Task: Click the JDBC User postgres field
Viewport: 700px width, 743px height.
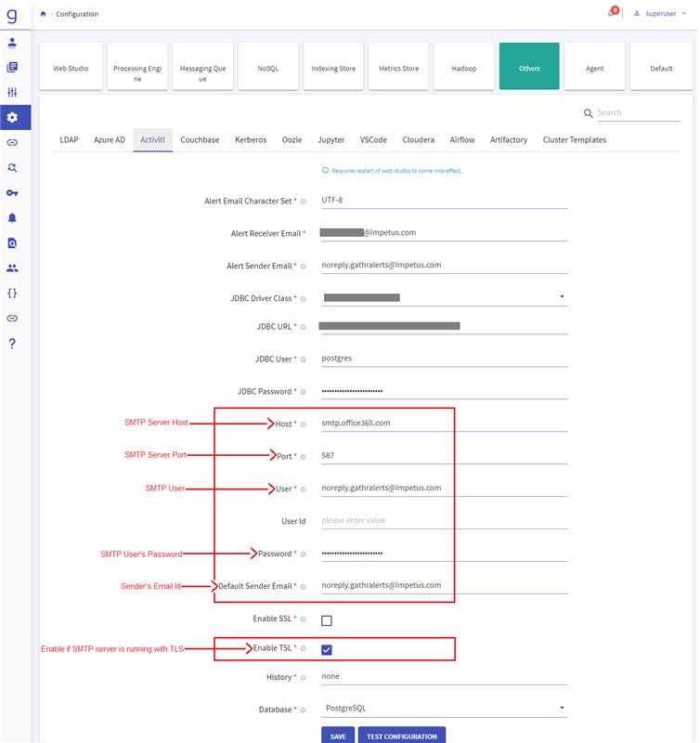Action: (x=445, y=358)
